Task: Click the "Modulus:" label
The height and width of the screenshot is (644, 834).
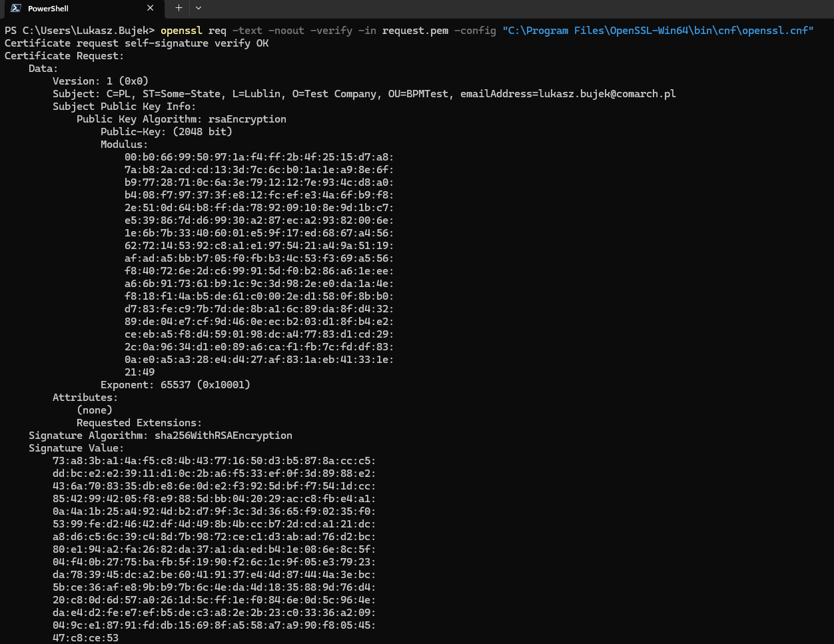Action: [125, 145]
